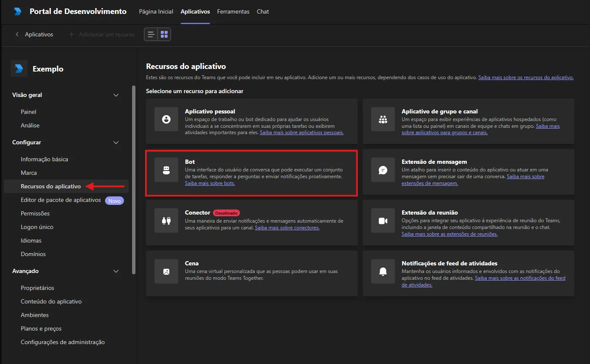Open Domínios in the sidebar
This screenshot has width=590, height=364.
tap(33, 254)
